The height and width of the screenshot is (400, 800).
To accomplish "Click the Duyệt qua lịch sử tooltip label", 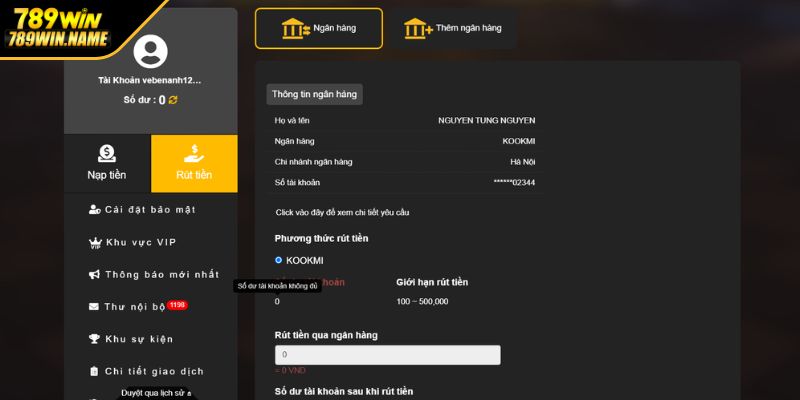I will [x=156, y=393].
